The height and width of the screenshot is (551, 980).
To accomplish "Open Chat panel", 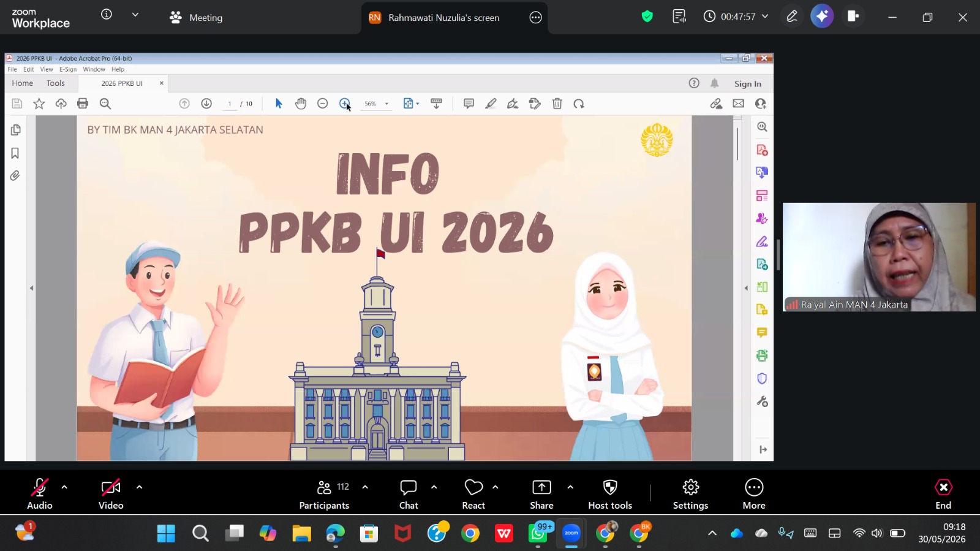I will pyautogui.click(x=409, y=494).
